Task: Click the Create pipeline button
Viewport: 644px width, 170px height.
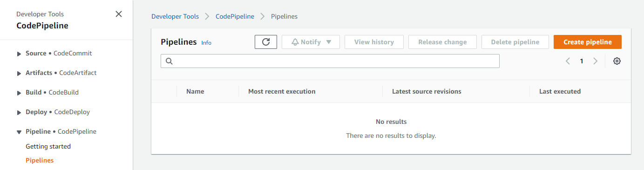Action: point(588,42)
